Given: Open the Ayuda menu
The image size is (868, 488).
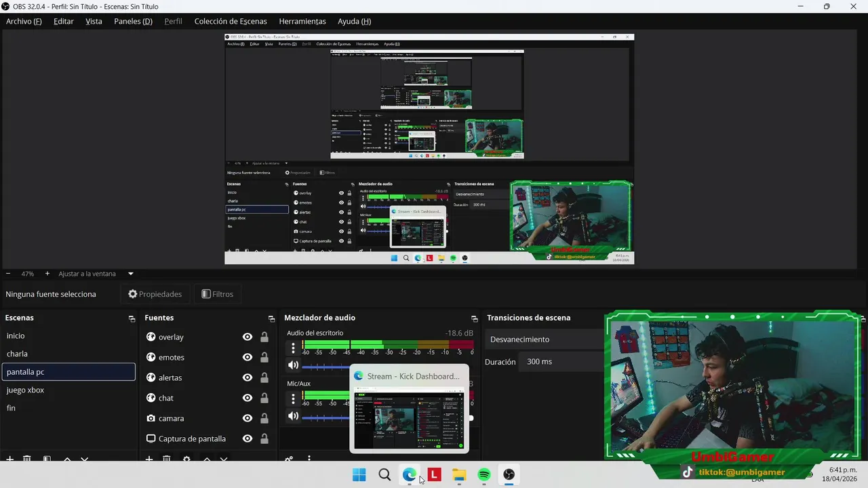Looking at the screenshot, I should 354,21.
